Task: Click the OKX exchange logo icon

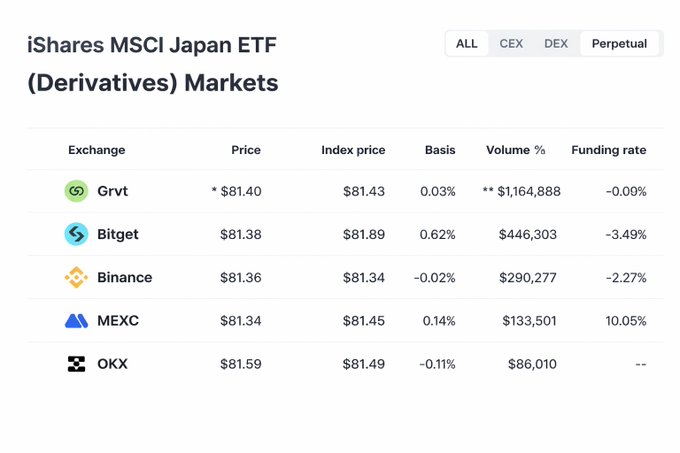Action: pyautogui.click(x=76, y=364)
